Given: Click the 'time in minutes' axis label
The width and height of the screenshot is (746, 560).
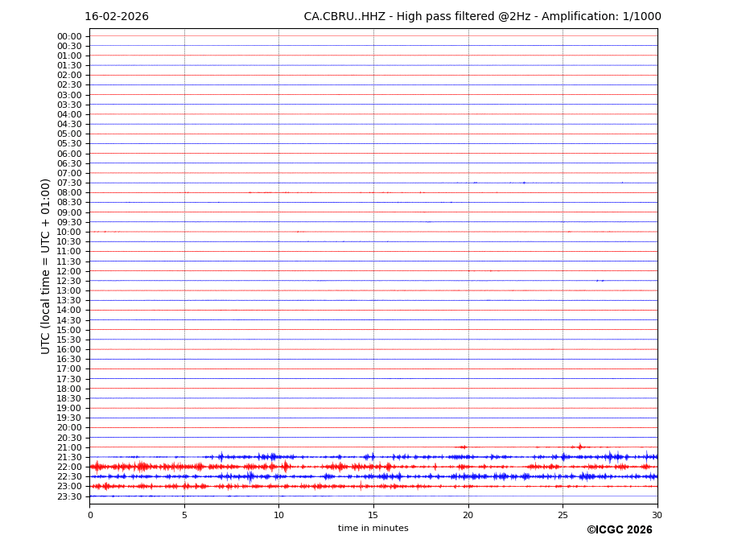Looking at the screenshot, I should coord(373,529).
